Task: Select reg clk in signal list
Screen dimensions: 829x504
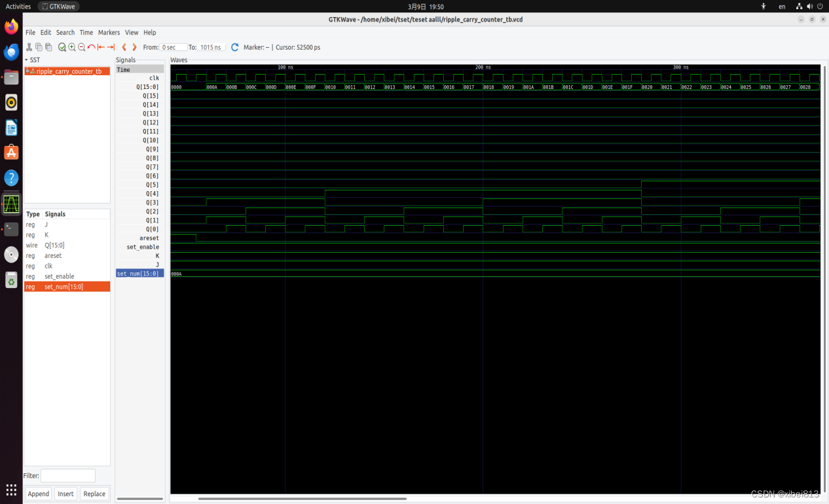Action: [67, 266]
